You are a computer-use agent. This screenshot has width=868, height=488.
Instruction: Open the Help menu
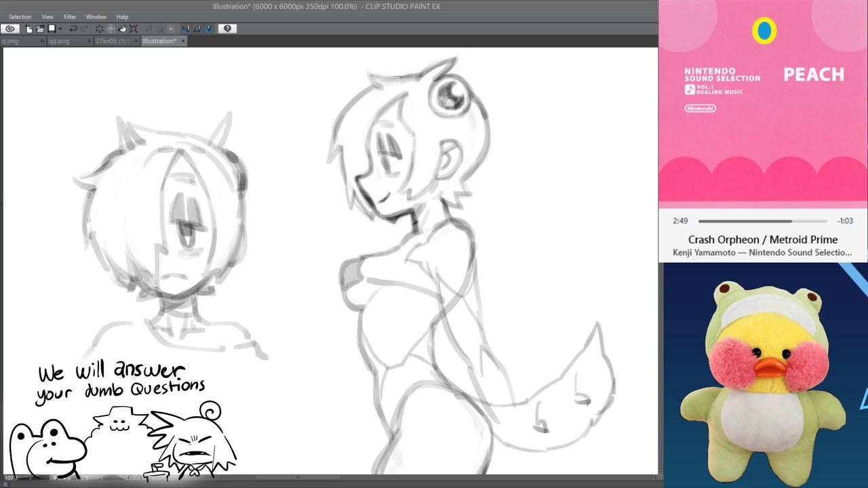click(122, 17)
